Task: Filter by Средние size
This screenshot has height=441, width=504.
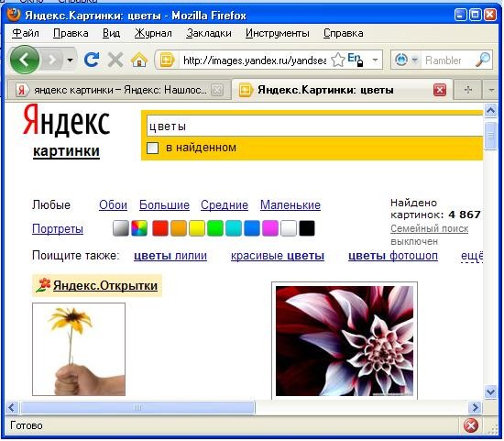Action: click(x=225, y=204)
